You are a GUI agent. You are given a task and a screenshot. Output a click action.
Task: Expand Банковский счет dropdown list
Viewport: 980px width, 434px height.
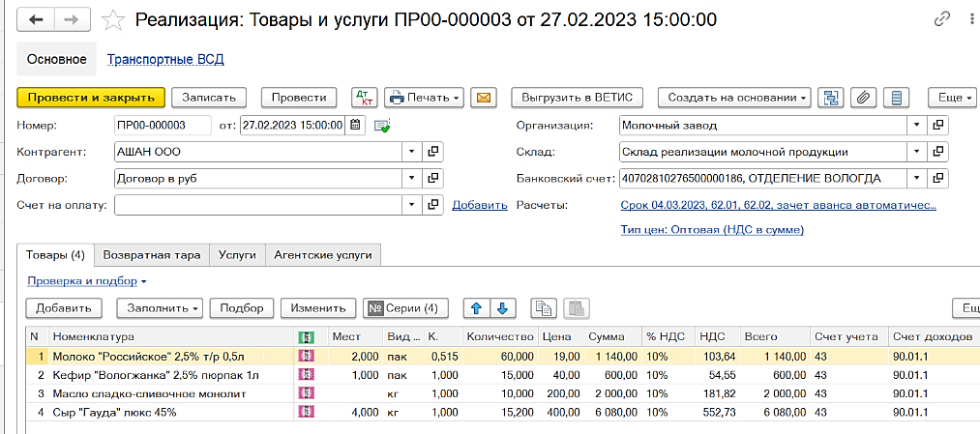pos(916,178)
